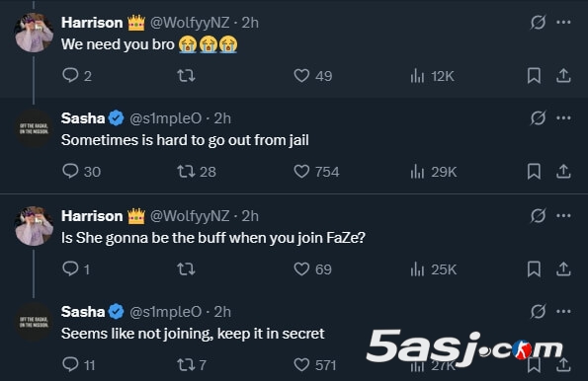Open Grok icon on Harrison's first tweet
Viewport: 588px width, 381px height.
[x=538, y=23]
